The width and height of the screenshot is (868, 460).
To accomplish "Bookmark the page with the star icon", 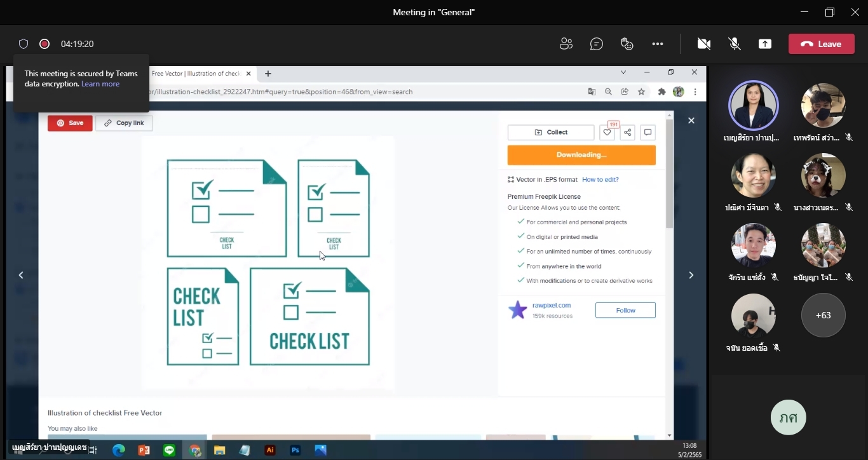I will pos(641,91).
